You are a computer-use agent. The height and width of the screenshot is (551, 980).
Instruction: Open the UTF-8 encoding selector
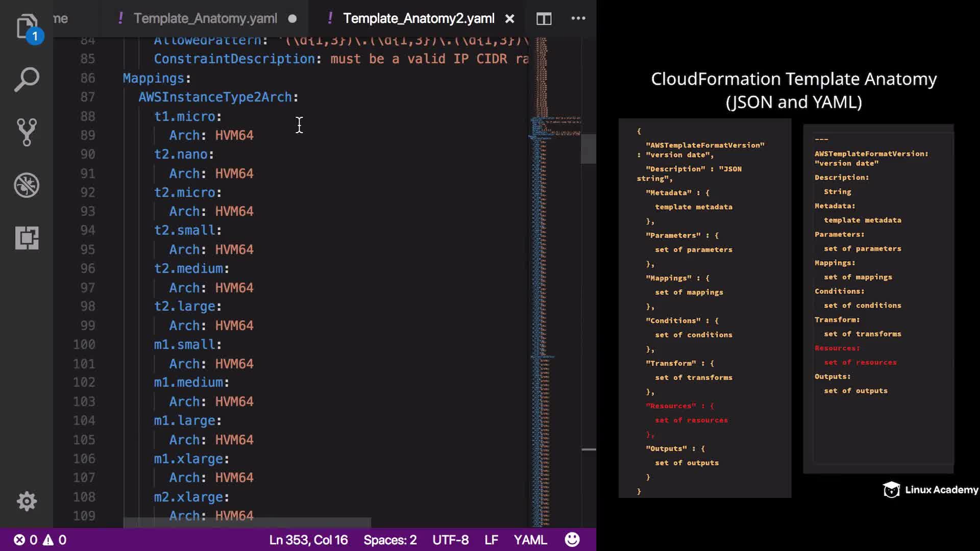click(x=450, y=540)
